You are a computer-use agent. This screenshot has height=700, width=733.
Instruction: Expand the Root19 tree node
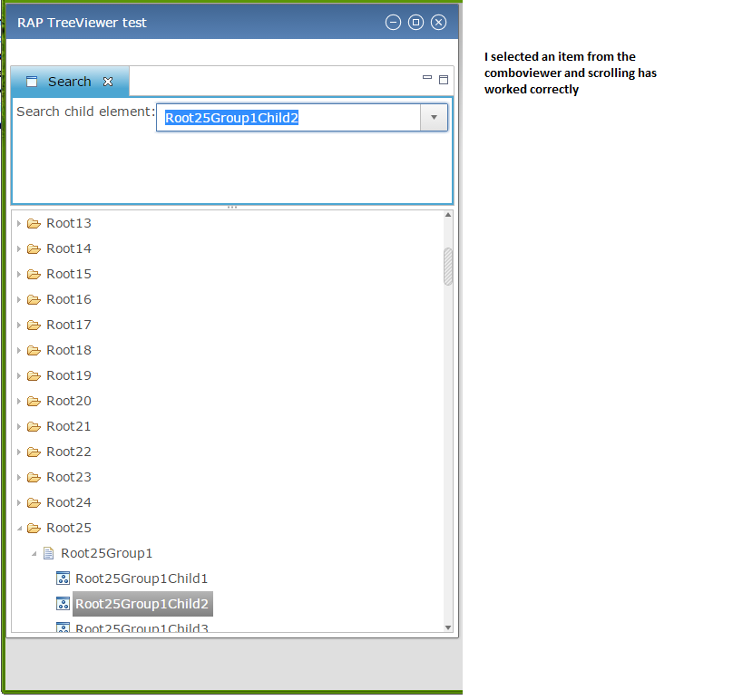pyautogui.click(x=19, y=375)
